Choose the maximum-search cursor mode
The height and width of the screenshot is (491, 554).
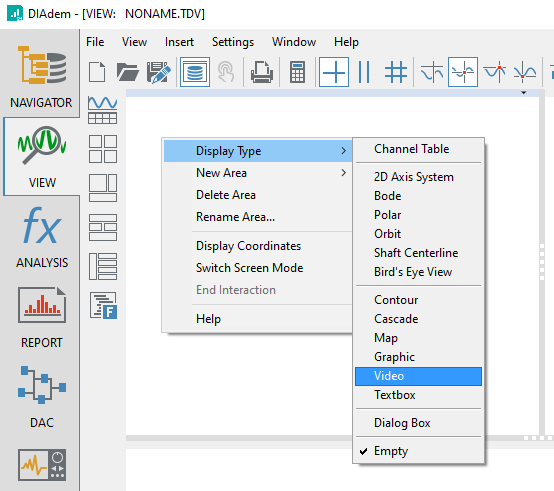[495, 72]
